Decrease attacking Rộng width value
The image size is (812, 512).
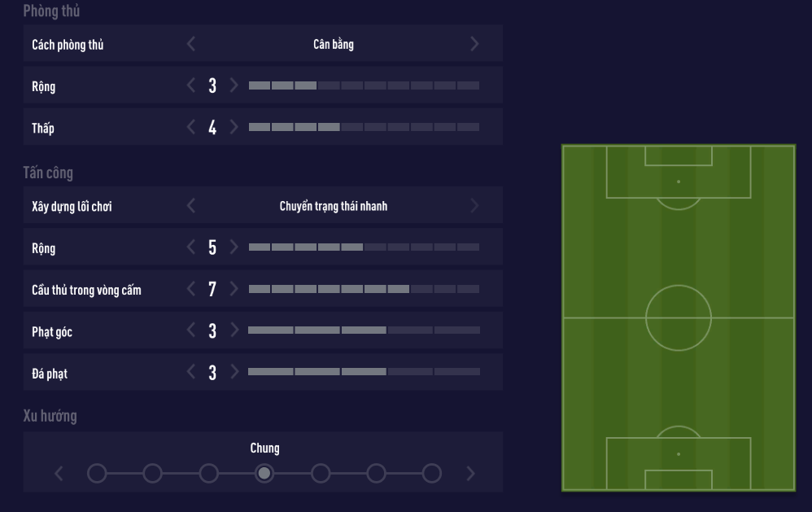click(191, 247)
